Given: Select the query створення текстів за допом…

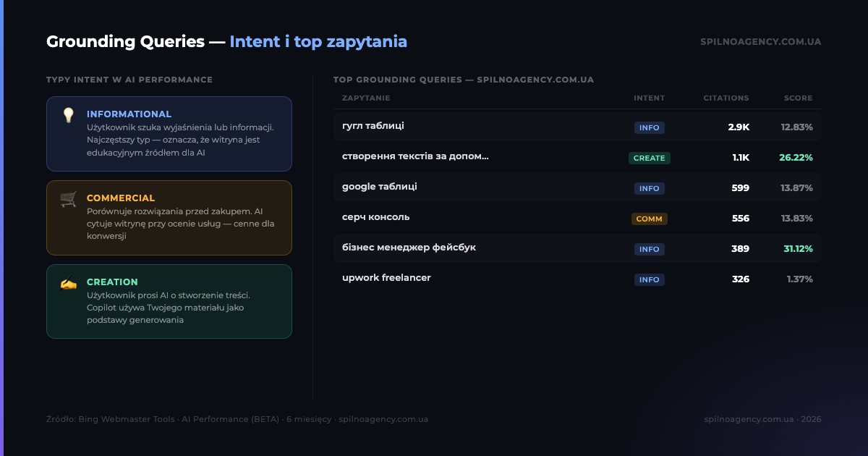Looking at the screenshot, I should (415, 156).
